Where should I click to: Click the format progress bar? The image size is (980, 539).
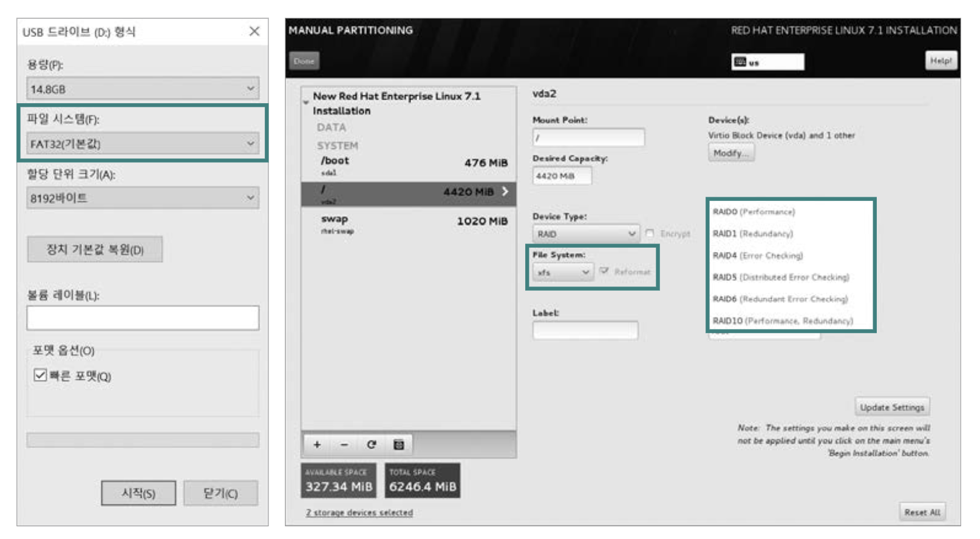[143, 440]
